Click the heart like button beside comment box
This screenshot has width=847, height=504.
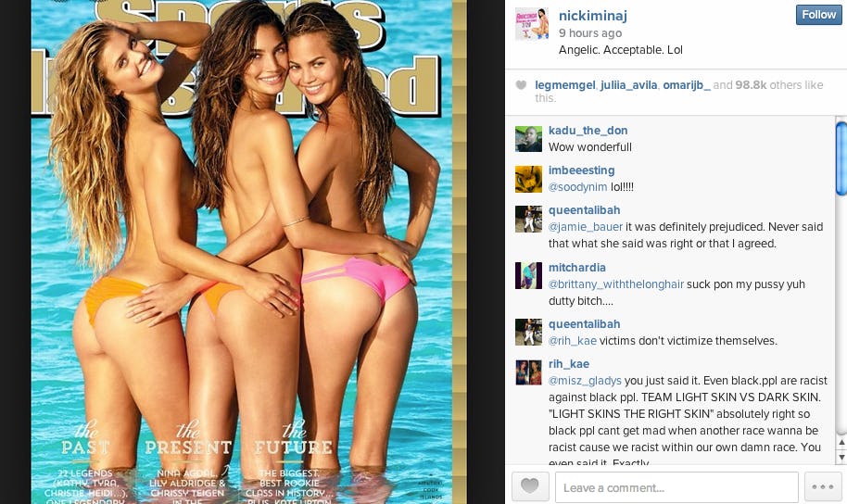pos(530,486)
